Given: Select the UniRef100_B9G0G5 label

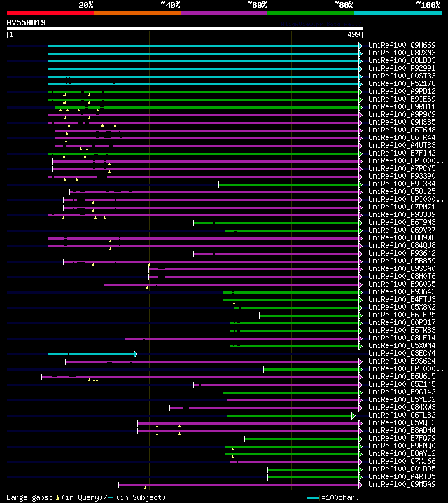Looking at the screenshot, I should pyautogui.click(x=402, y=284).
